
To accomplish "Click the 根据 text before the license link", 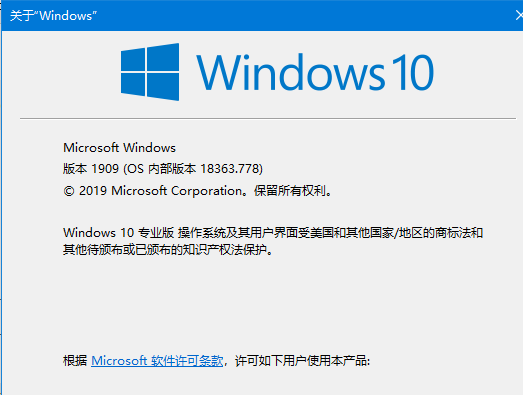I will click(75, 361).
